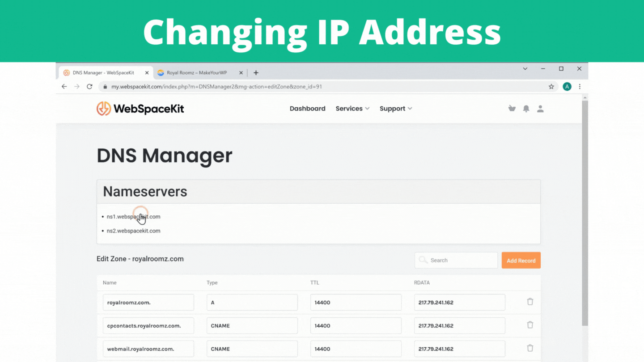
Task: Open a new browser tab
Action: (x=256, y=73)
